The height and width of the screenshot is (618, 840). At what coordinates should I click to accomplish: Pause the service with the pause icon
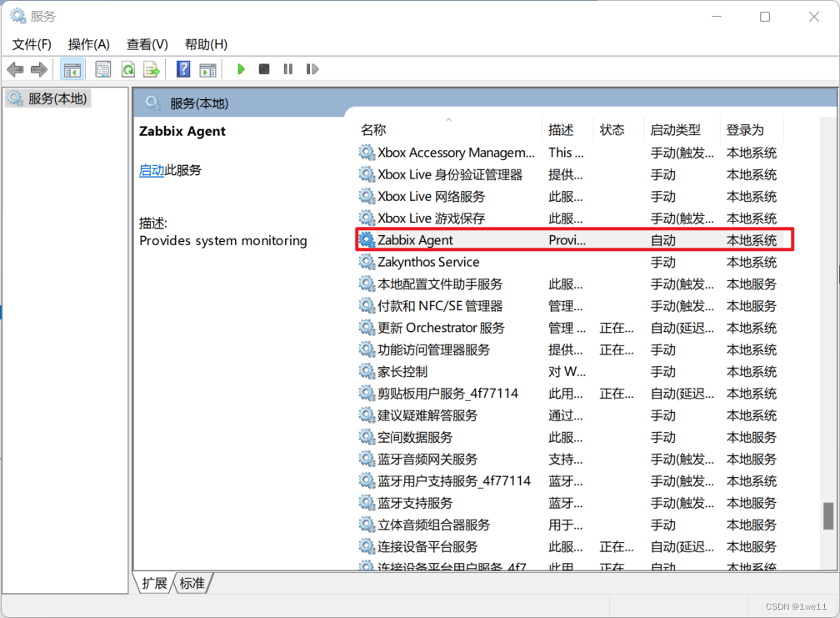pos(287,69)
